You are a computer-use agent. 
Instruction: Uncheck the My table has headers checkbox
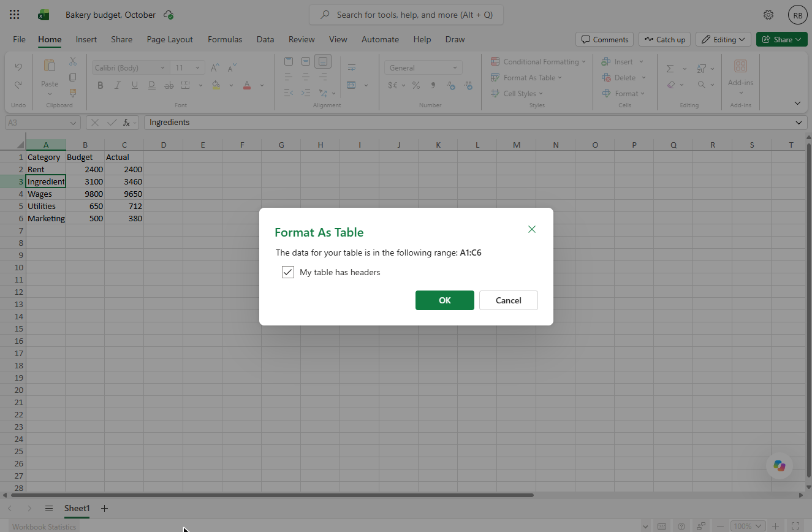click(288, 272)
